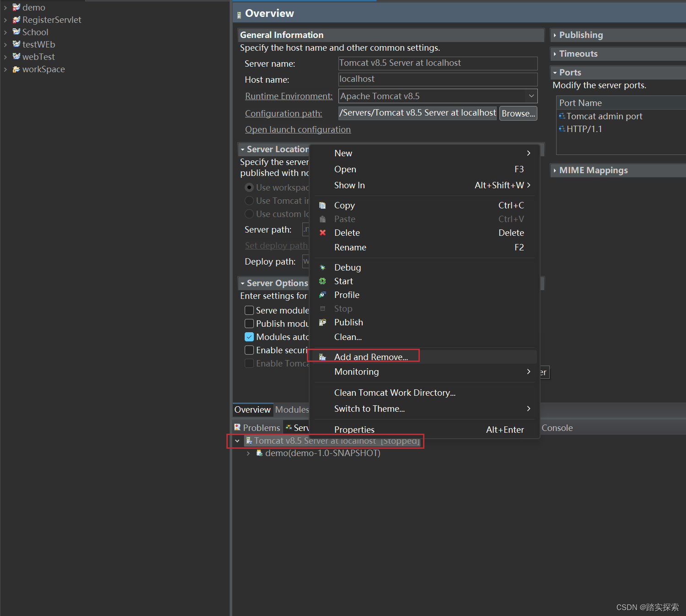Screen dimensions: 686x616
Task: Collapse the Tomcat v8.5 server node
Action: (x=237, y=441)
